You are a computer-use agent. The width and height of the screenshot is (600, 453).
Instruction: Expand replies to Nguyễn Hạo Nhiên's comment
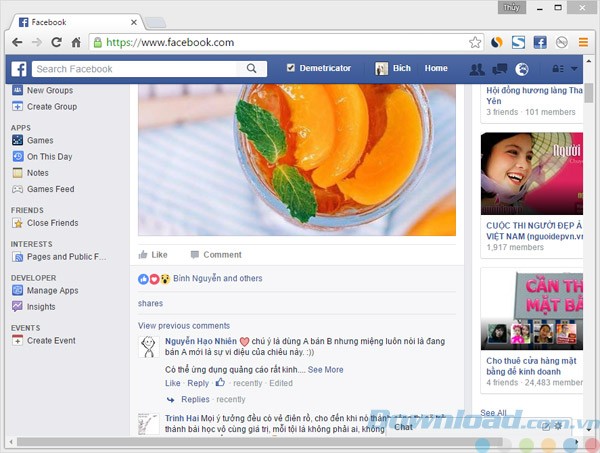click(x=195, y=399)
